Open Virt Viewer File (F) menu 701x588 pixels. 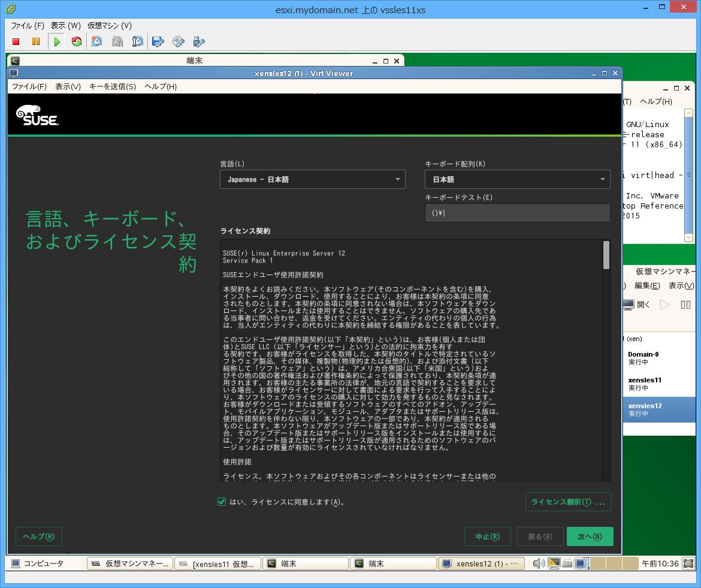(x=29, y=86)
